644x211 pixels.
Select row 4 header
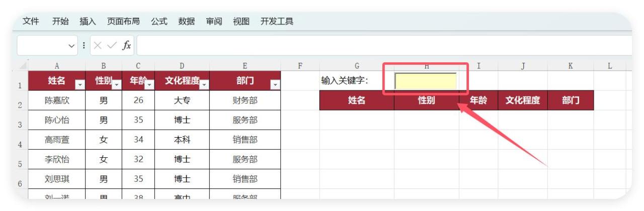(20, 140)
